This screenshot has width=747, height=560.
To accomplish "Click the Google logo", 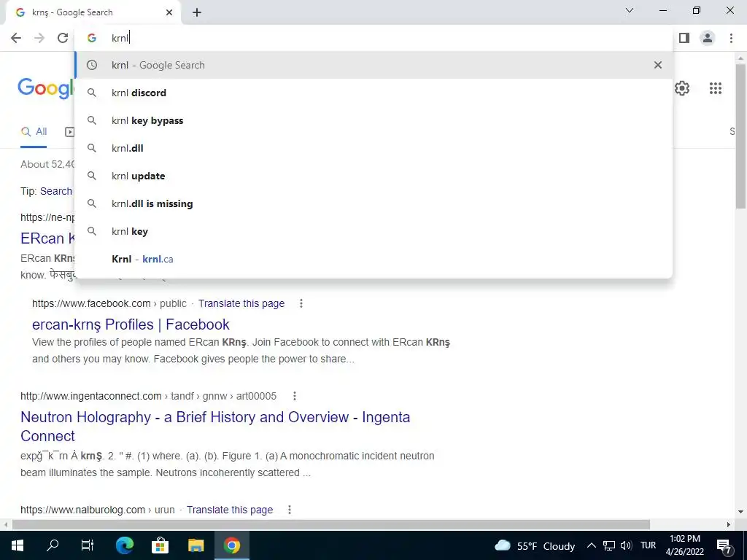I will 46,88.
